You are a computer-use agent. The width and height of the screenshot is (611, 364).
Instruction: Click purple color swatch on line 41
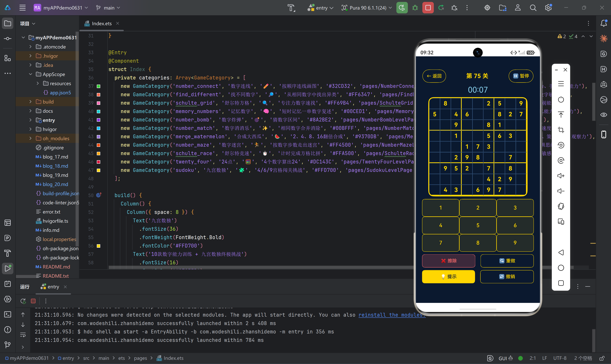point(99,120)
